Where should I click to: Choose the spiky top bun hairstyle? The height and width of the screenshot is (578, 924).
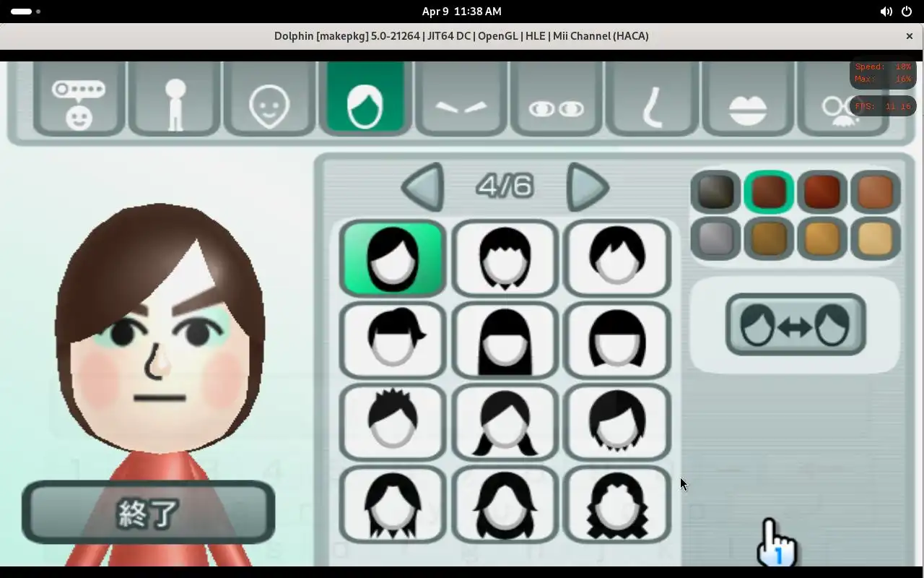[393, 422]
